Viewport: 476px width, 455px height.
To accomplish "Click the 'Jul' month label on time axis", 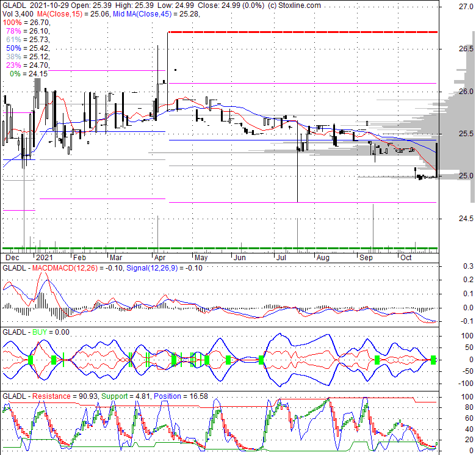I will tap(281, 258).
